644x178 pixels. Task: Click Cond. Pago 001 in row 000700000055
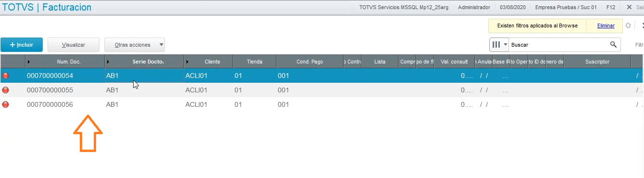(x=283, y=90)
